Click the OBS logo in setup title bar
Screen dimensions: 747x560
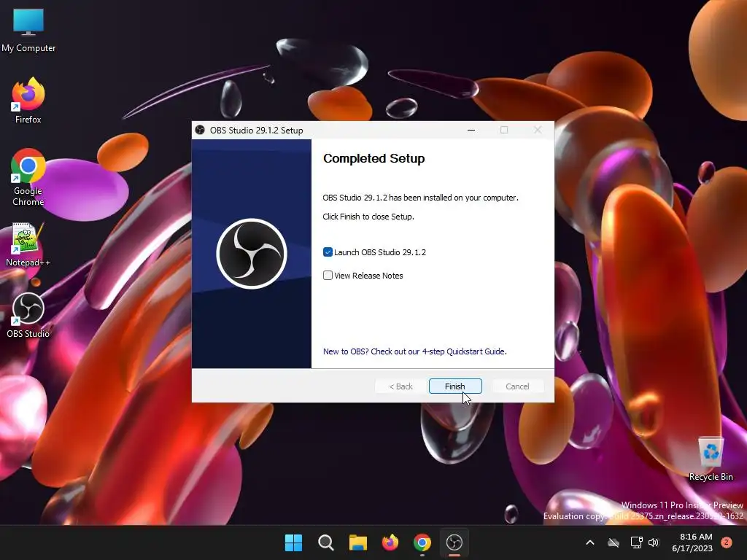pos(200,130)
